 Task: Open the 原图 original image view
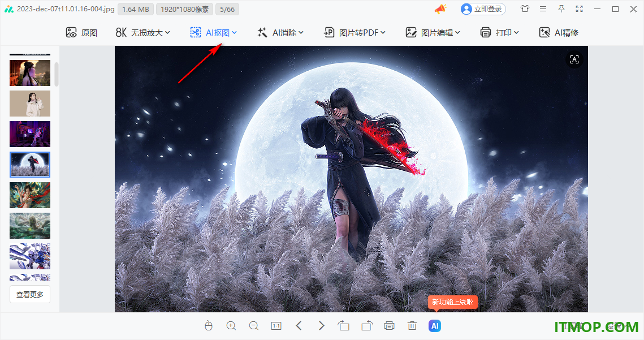[81, 32]
